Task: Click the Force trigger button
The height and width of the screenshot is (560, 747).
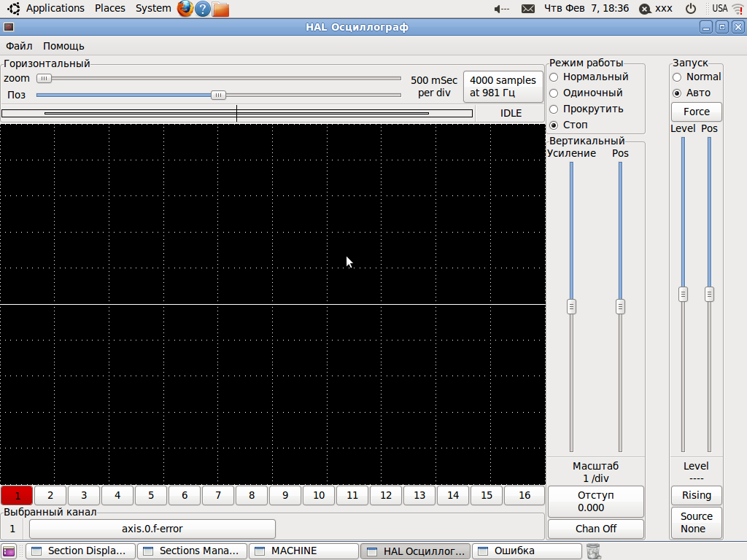Action: tap(696, 112)
